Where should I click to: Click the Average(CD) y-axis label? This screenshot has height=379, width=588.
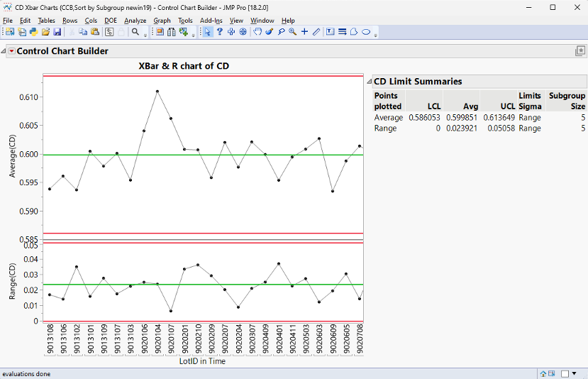(12, 155)
